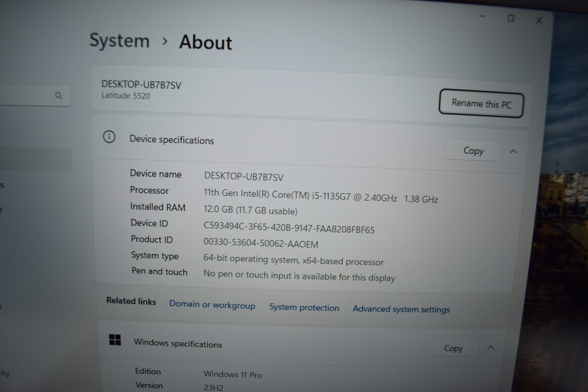The image size is (588, 392).
Task: Close the Settings window
Action: tap(539, 20)
